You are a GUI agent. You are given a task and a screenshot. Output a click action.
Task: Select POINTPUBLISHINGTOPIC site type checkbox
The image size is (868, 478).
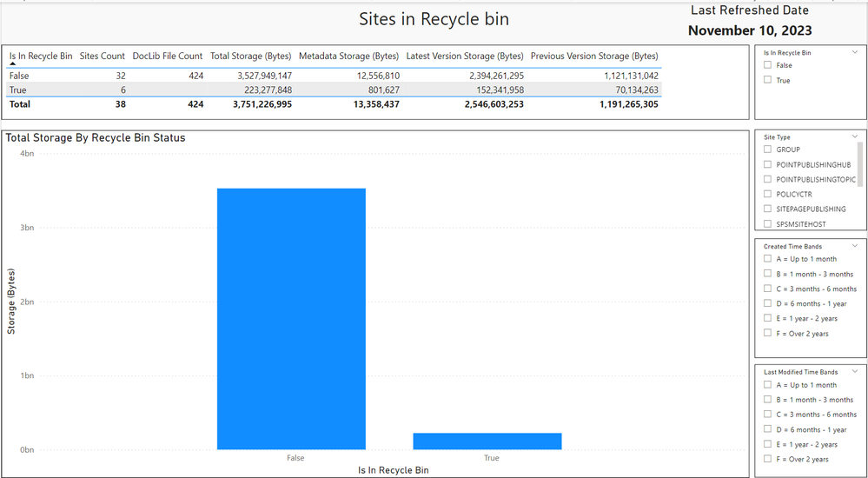767,179
